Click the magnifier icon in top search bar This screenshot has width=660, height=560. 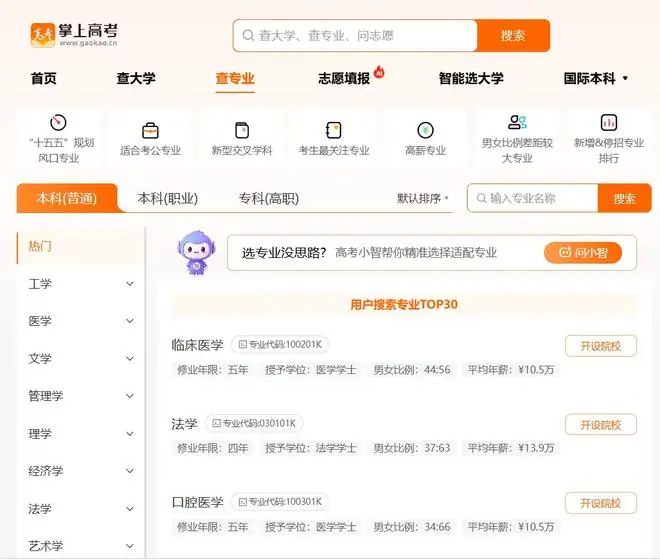point(248,35)
